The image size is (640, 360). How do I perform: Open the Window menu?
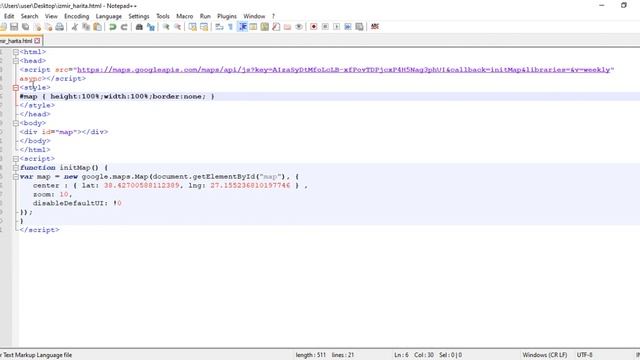click(x=254, y=16)
